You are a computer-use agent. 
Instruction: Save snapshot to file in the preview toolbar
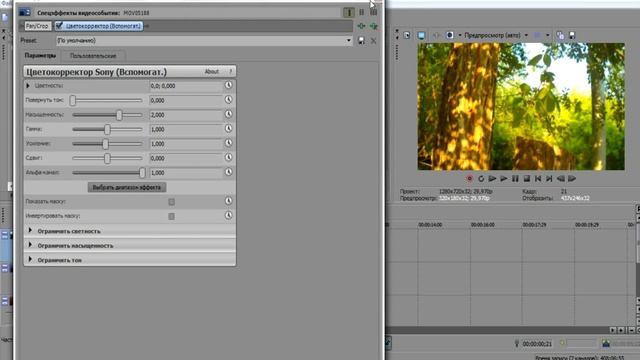click(x=572, y=36)
